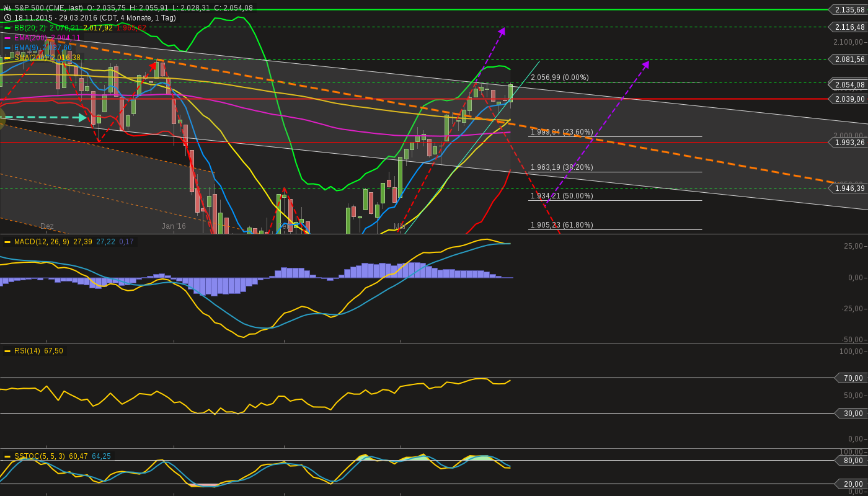Click the chart type icon beside S&P 500
The image size is (868, 496).
(7, 8)
